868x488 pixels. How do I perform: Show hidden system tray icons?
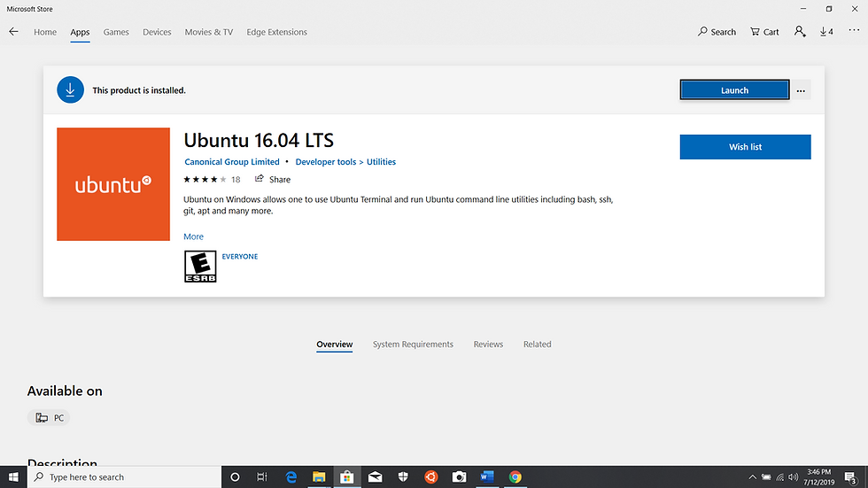coord(752,477)
